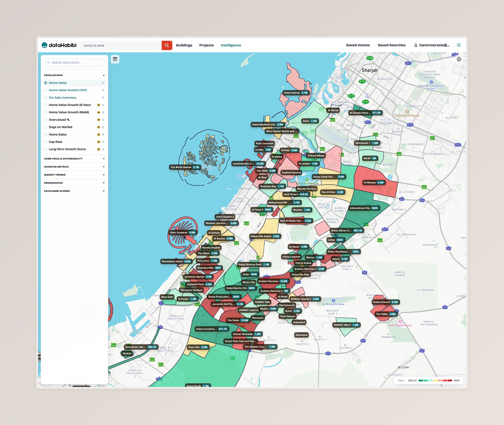
Task: Expand the Market Trends section
Action: click(74, 175)
